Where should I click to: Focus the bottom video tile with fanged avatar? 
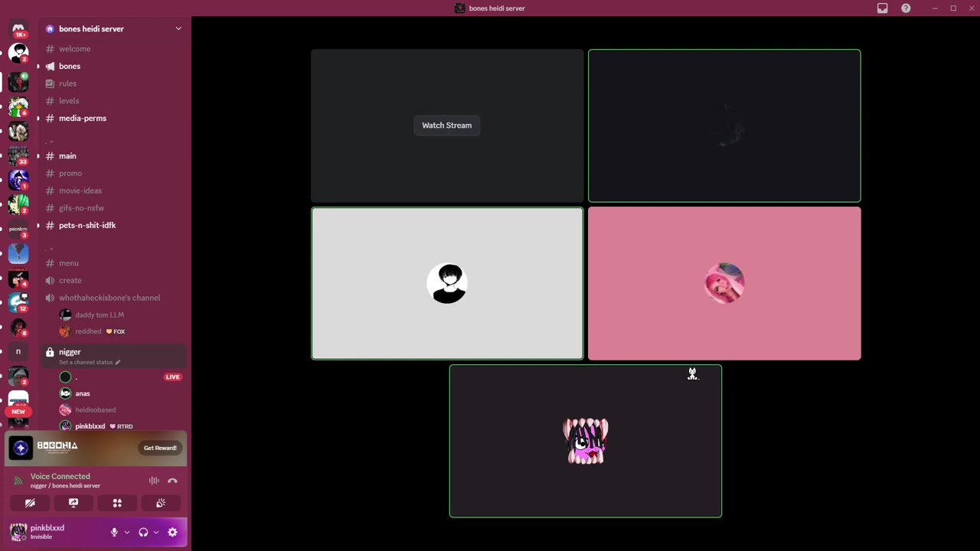586,441
